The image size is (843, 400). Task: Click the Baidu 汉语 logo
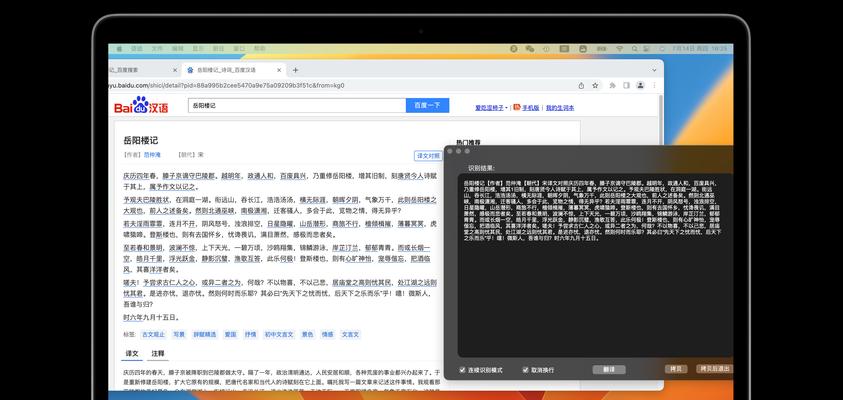[x=141, y=105]
